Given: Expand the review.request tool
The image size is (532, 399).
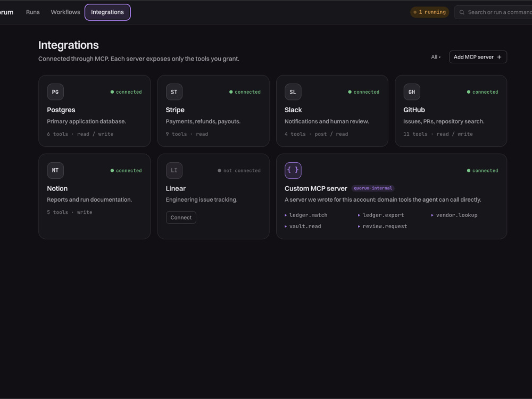Looking at the screenshot, I should [383, 226].
